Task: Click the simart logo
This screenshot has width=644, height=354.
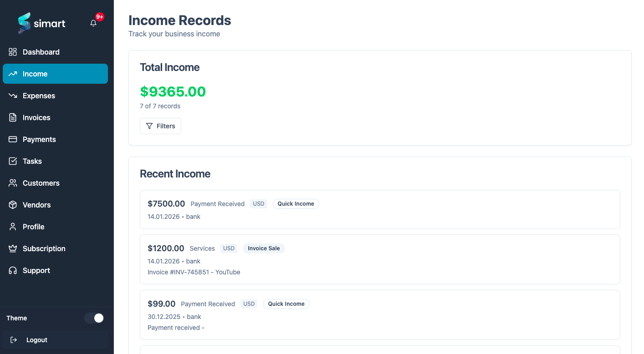Action: pos(41,23)
